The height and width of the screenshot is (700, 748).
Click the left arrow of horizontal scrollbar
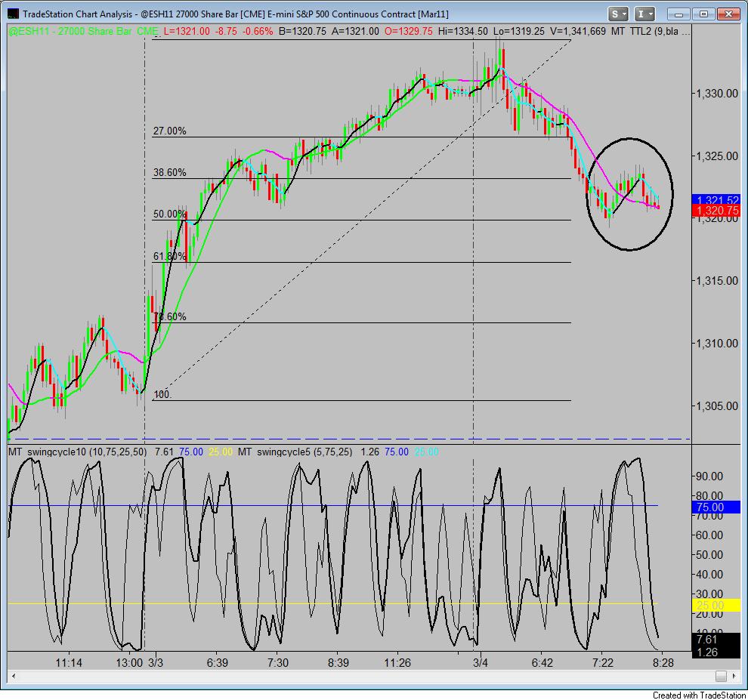coord(14,676)
